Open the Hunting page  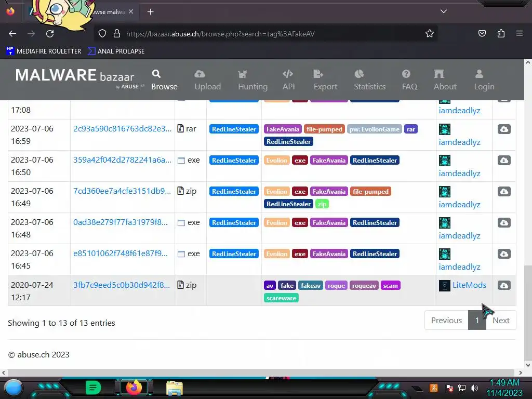(x=253, y=80)
